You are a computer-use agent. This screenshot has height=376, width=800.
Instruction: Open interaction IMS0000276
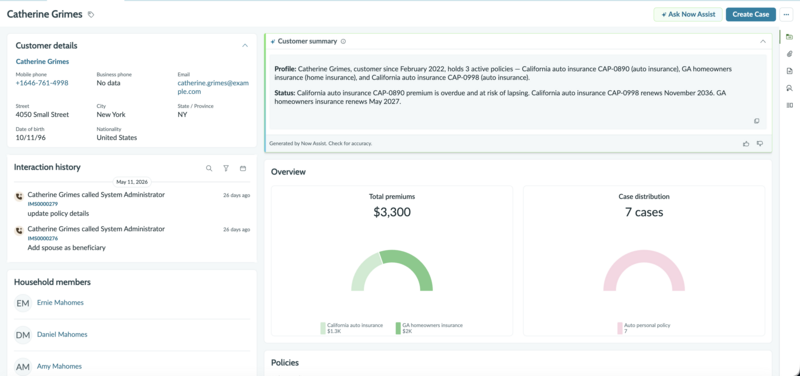tap(42, 238)
